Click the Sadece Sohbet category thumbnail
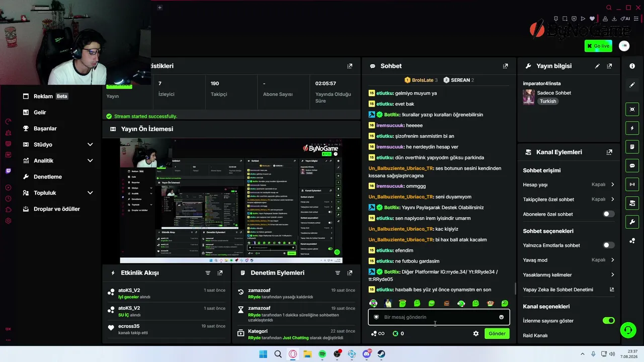 [x=529, y=97]
